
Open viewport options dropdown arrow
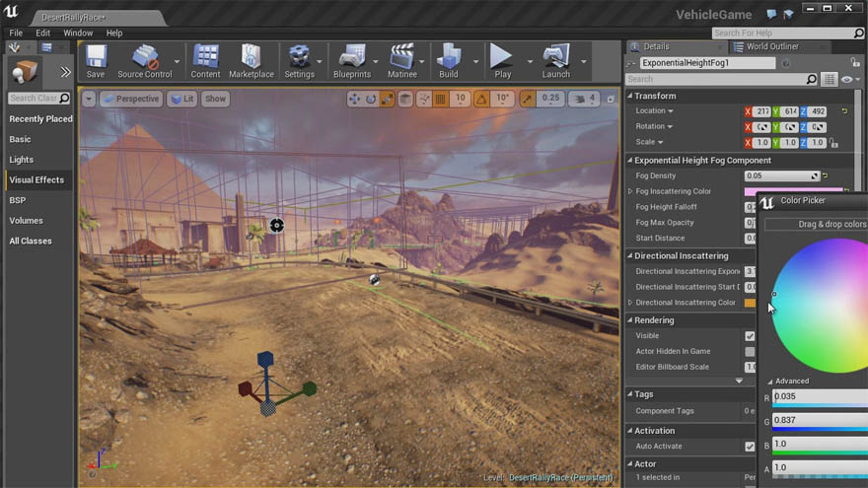click(x=89, y=99)
